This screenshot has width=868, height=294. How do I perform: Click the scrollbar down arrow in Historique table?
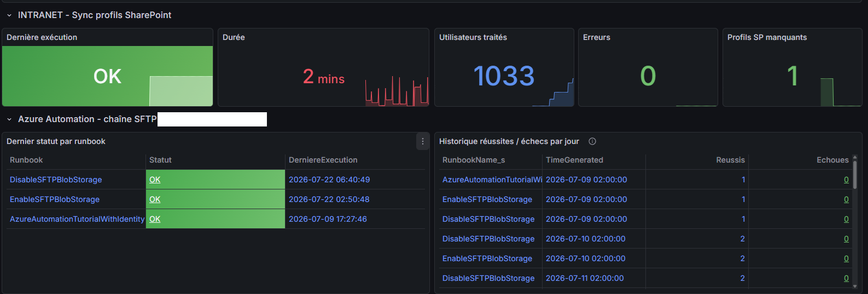pos(855,286)
